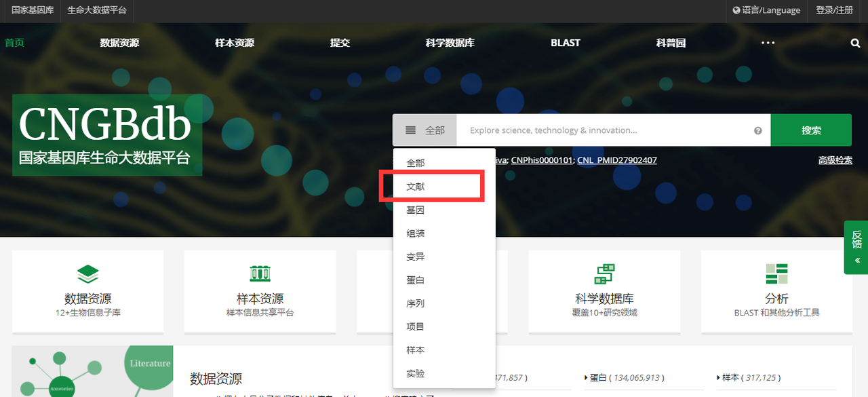868x397 pixels.
Task: Click the CNPhis0000101 example link
Action: pos(542,160)
